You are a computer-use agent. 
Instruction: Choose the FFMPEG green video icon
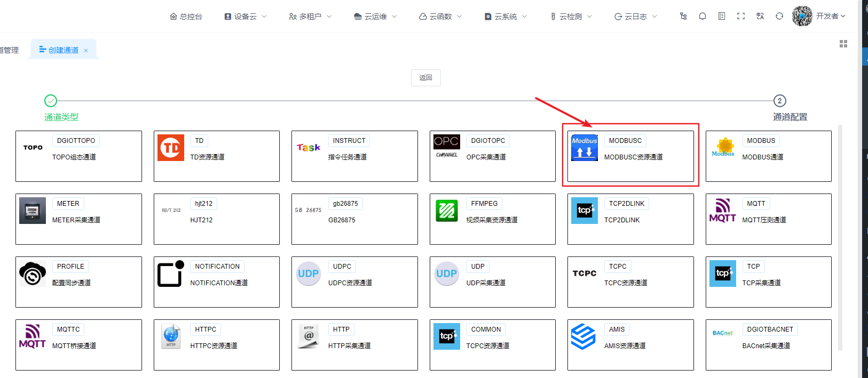(447, 211)
